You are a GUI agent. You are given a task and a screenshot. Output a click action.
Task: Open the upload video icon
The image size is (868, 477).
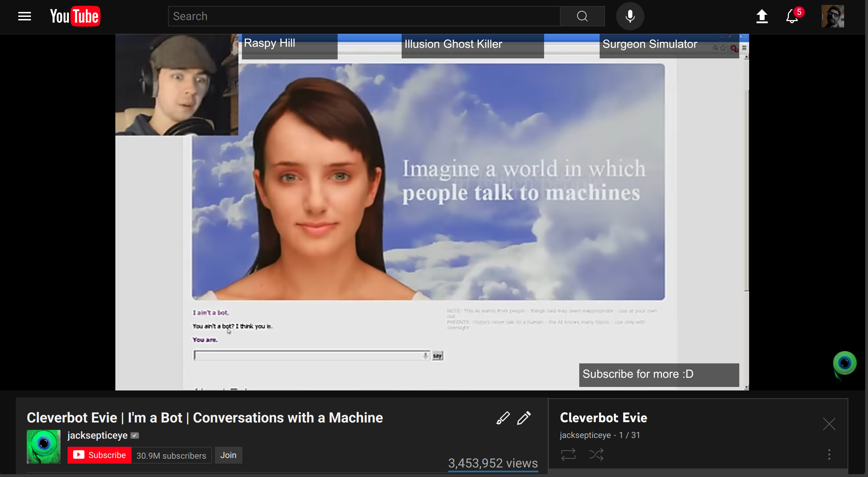(x=762, y=16)
